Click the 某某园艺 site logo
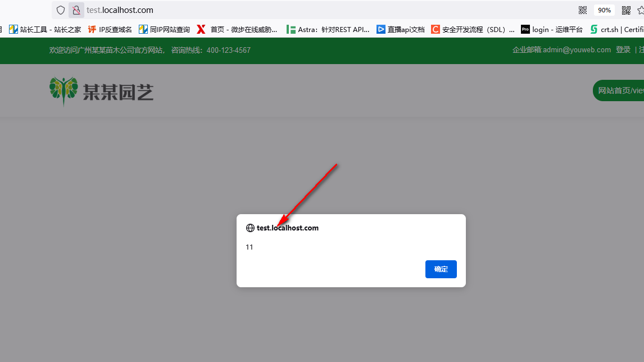The image size is (644, 362). click(x=102, y=91)
